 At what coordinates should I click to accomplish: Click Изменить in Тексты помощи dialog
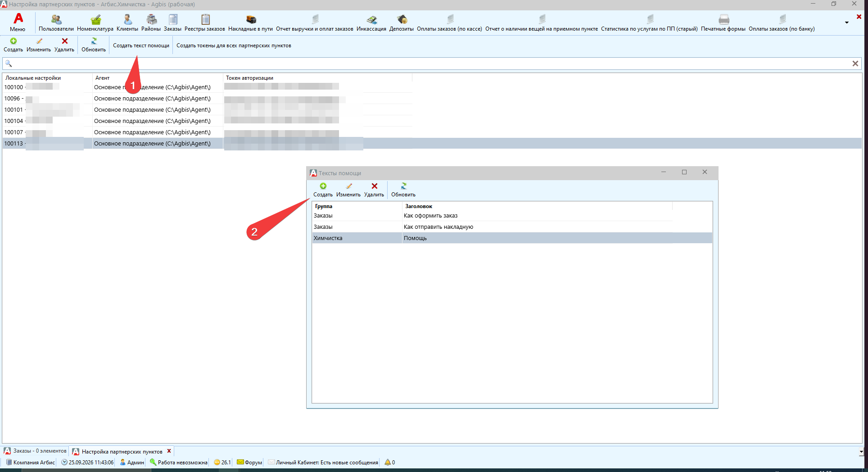pos(348,190)
